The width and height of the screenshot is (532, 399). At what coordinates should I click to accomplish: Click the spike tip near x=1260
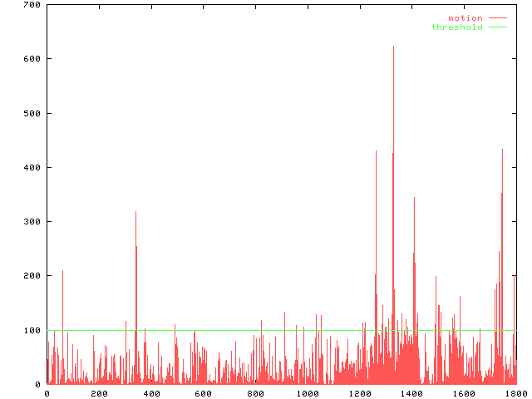(376, 152)
